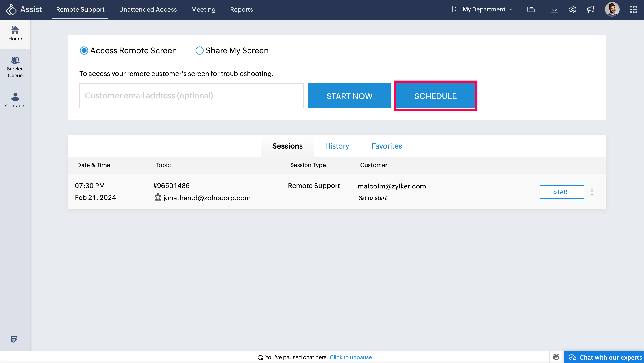Click the Click to unpause link
This screenshot has width=644, height=363.
tap(350, 357)
